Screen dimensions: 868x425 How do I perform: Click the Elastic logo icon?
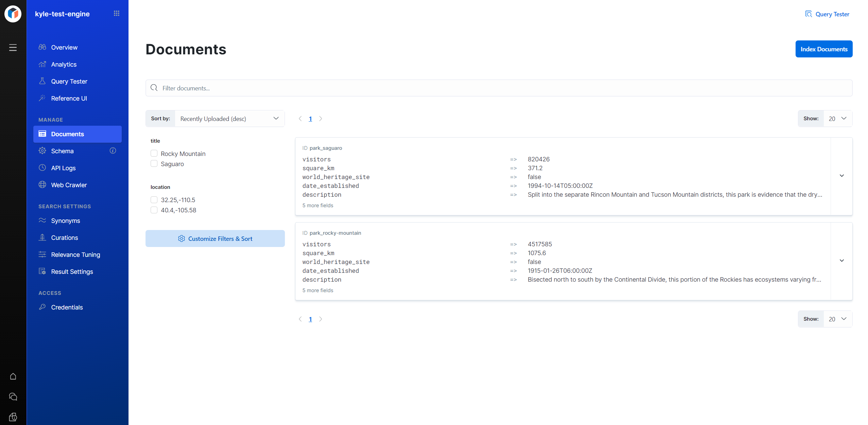pyautogui.click(x=13, y=14)
